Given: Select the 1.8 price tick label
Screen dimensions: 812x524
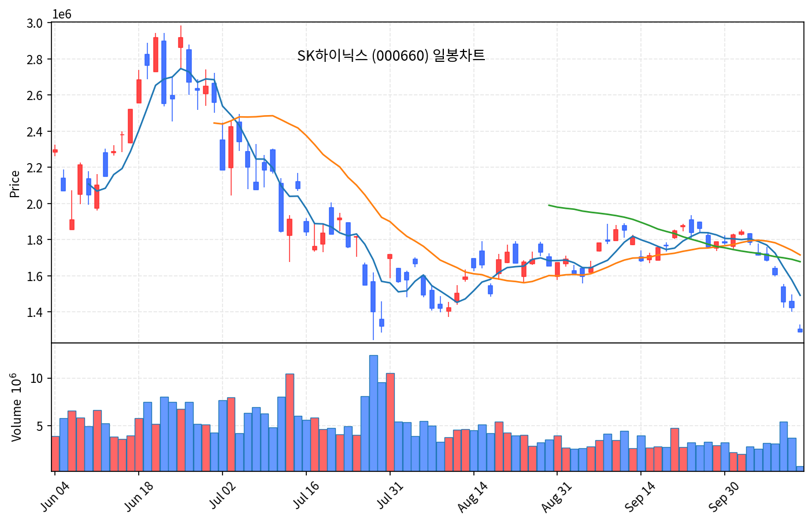Looking at the screenshot, I should coord(35,240).
